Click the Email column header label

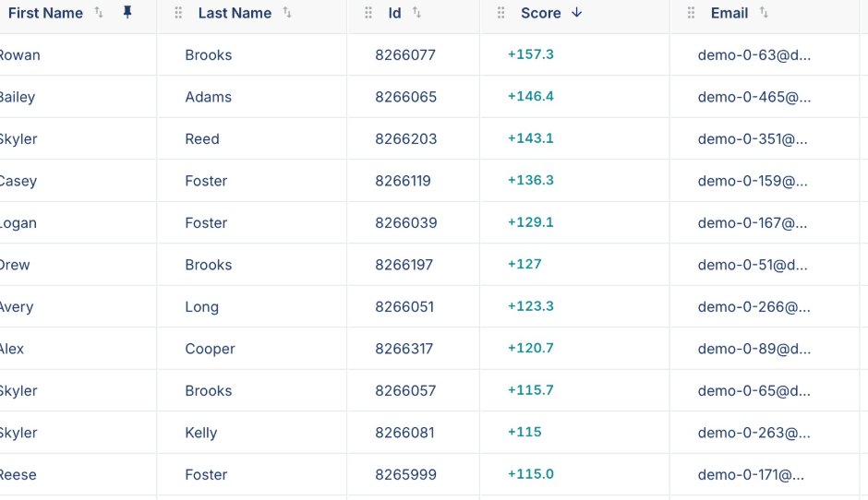pyautogui.click(x=729, y=13)
